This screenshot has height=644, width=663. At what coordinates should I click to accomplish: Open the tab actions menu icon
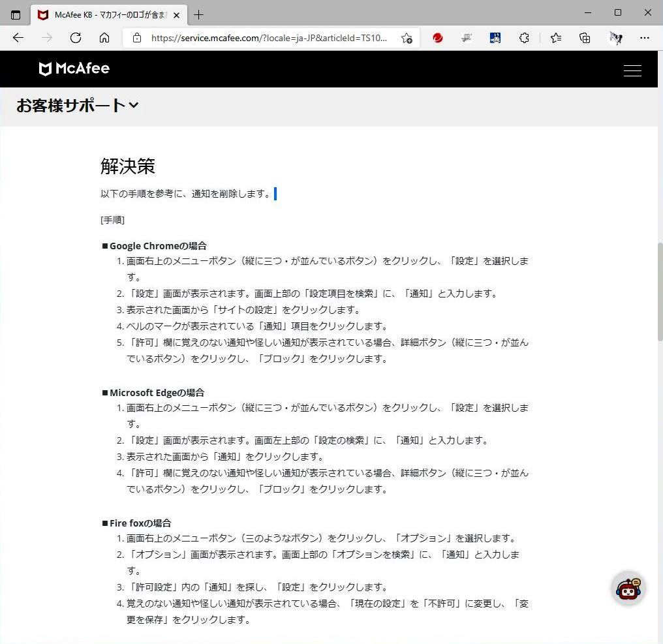pyautogui.click(x=16, y=15)
